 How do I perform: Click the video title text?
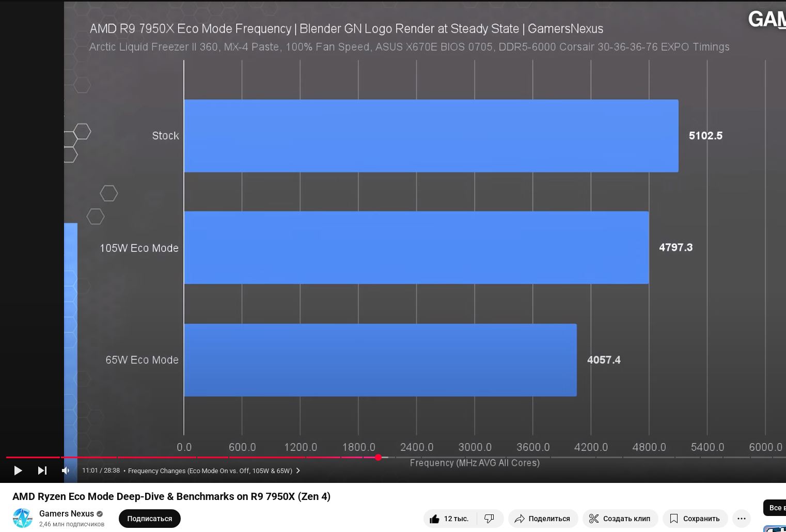pyautogui.click(x=171, y=496)
